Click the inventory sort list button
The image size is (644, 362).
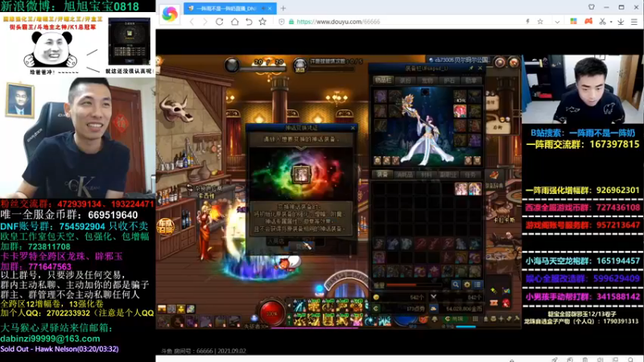click(x=477, y=285)
